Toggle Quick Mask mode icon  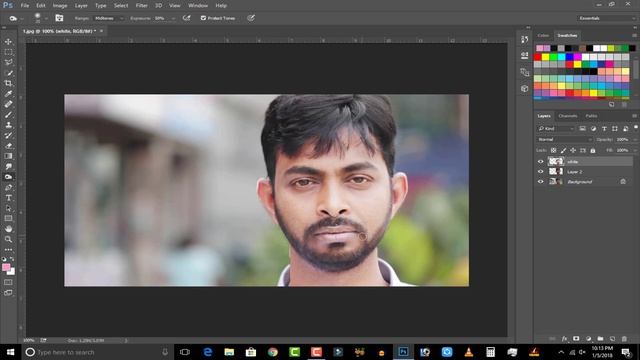(8, 282)
